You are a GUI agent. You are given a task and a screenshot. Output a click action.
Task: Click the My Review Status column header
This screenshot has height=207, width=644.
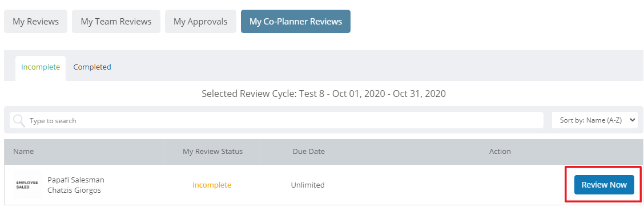point(213,152)
